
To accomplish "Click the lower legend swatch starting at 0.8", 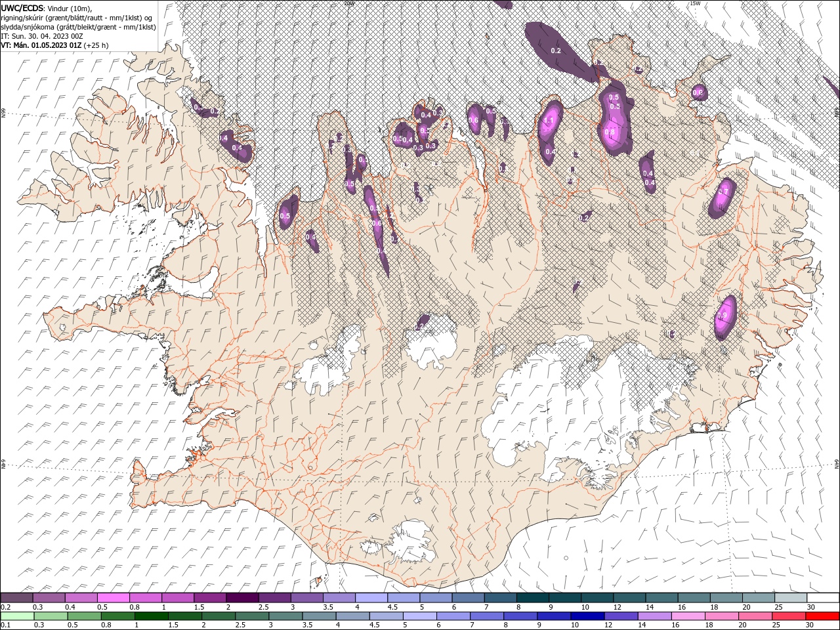I will pos(117,616).
